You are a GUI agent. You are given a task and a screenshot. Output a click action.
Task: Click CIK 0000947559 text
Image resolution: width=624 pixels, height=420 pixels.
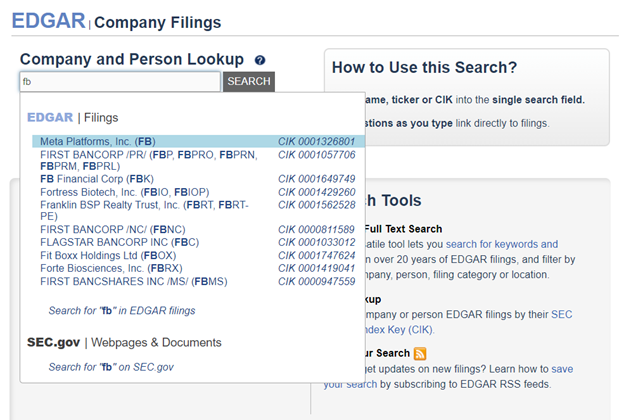[316, 281]
